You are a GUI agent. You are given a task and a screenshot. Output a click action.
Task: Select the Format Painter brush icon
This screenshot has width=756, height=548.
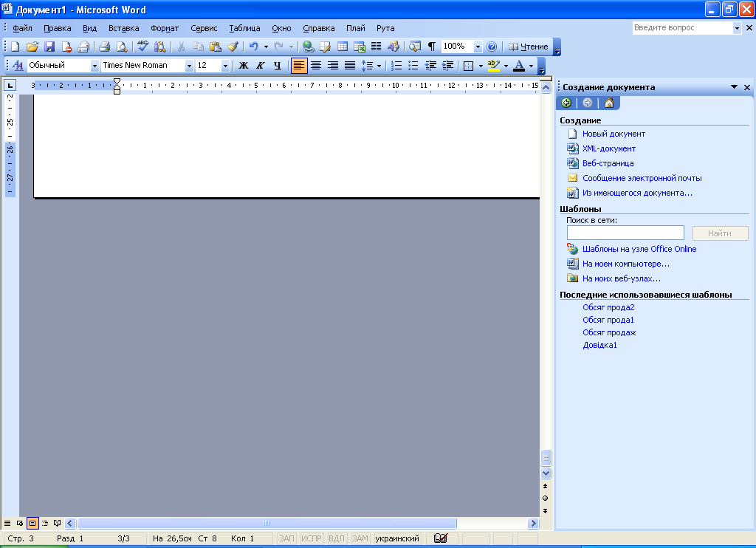pyautogui.click(x=233, y=47)
